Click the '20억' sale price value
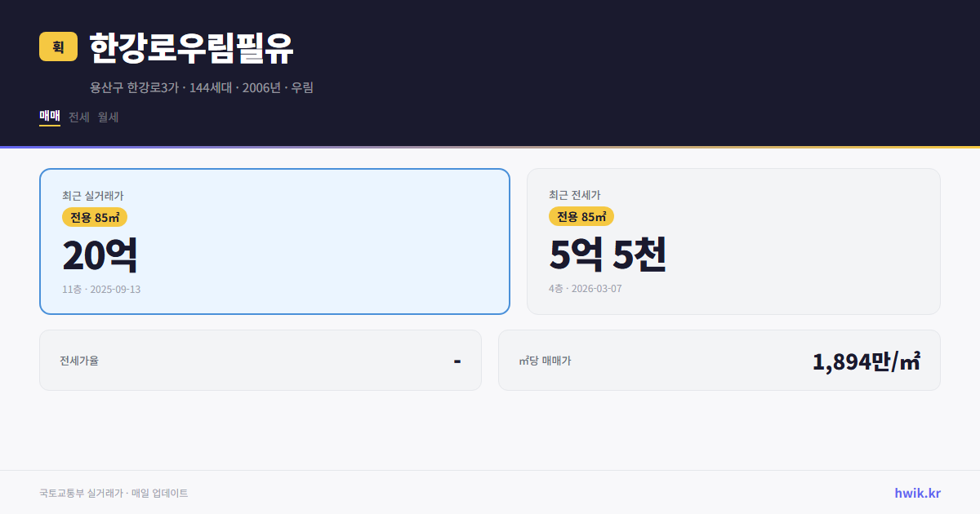Screen dimensions: 980x514 pos(100,254)
